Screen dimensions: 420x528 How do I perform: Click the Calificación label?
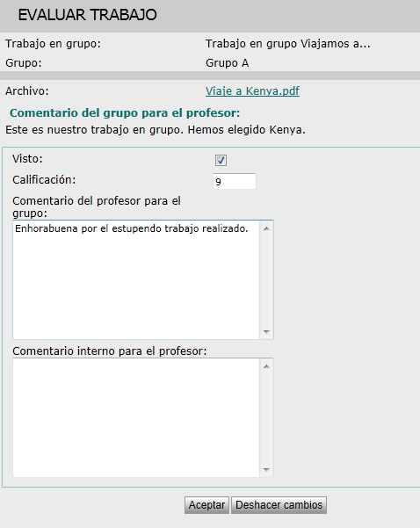(44, 180)
